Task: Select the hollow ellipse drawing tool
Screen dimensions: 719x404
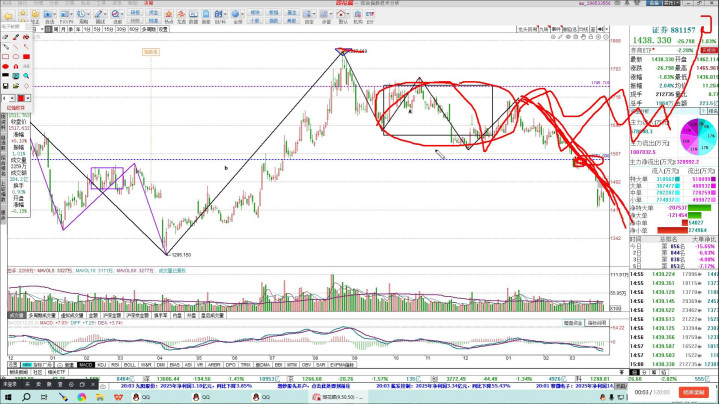Action: coord(16,56)
